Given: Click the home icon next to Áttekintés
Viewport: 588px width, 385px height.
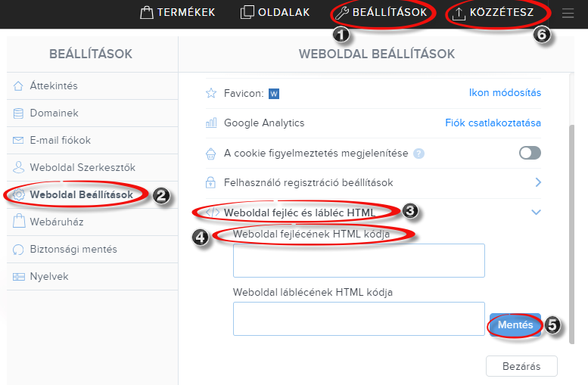Looking at the screenshot, I should tap(18, 85).
